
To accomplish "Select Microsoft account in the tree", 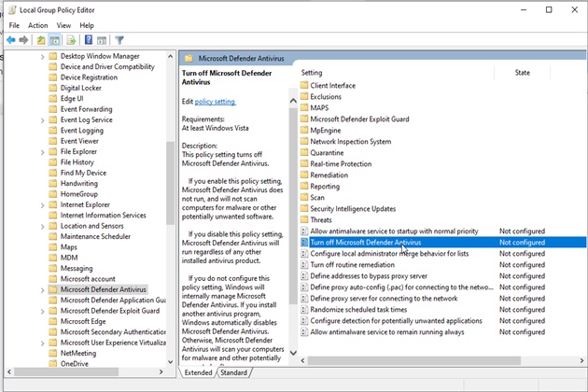I will [88, 279].
